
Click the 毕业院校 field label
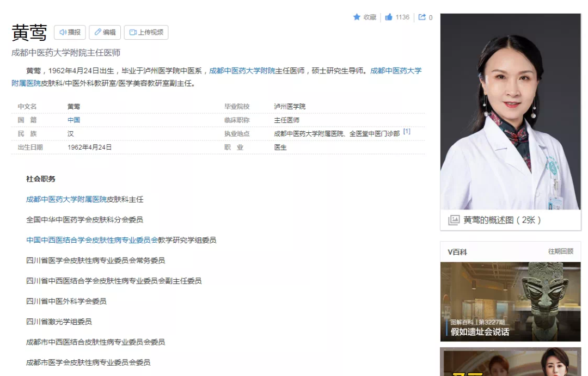tap(237, 107)
